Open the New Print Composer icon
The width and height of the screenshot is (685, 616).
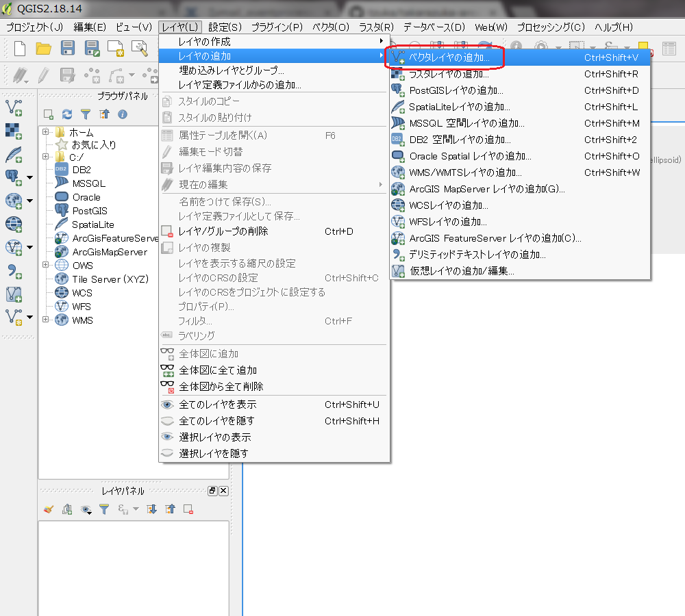coord(116,49)
